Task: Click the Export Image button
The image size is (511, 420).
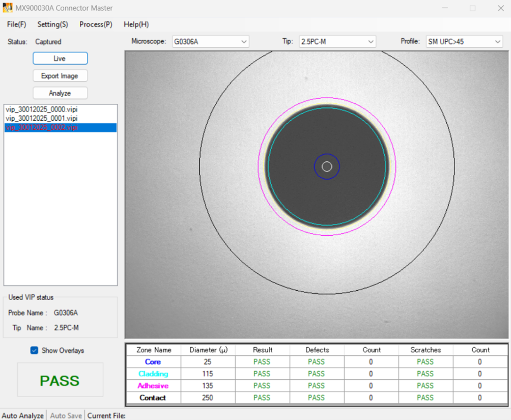Action: click(60, 76)
